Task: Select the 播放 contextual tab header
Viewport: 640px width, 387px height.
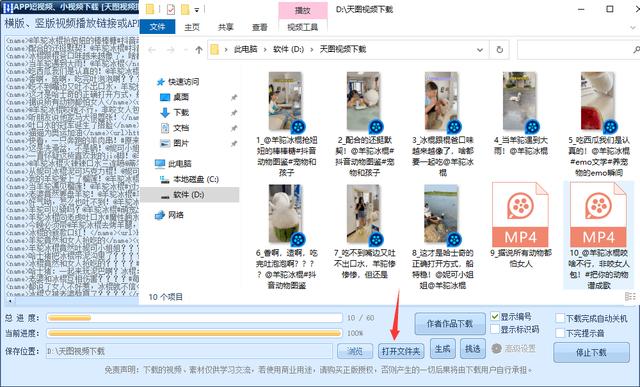Action: [x=302, y=11]
